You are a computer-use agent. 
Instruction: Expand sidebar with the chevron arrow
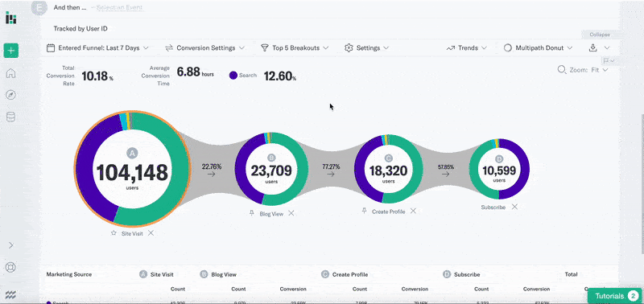click(x=11, y=245)
